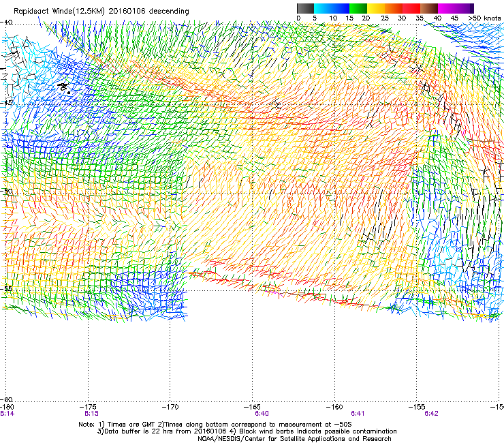Click the cyan 5–10 knots legend segment
504x443 pixels.
pyautogui.click(x=323, y=8)
